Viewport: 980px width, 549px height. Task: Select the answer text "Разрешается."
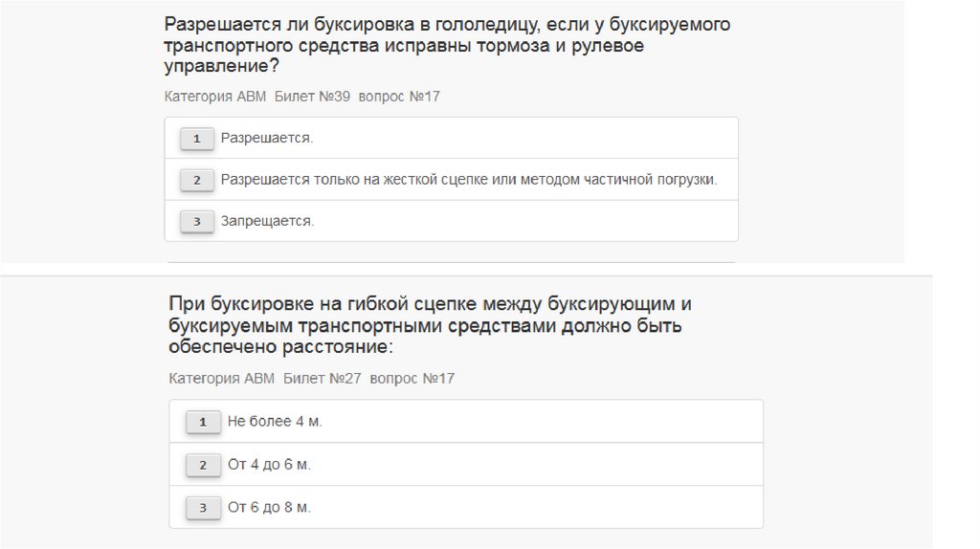267,139
